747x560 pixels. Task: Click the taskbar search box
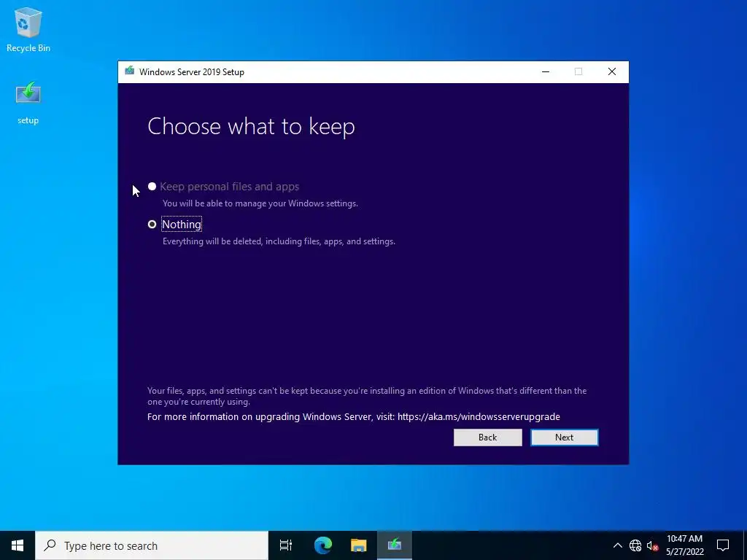pos(152,545)
